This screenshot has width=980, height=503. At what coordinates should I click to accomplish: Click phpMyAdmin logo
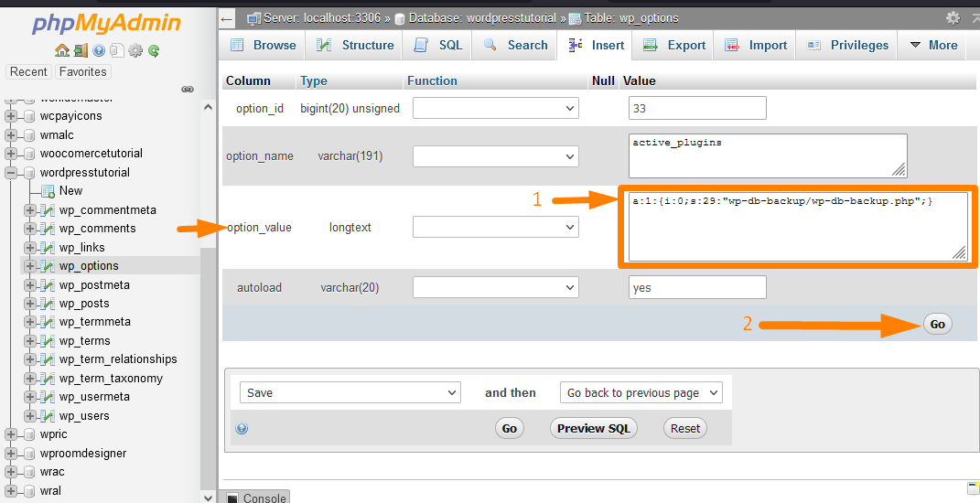tap(106, 24)
